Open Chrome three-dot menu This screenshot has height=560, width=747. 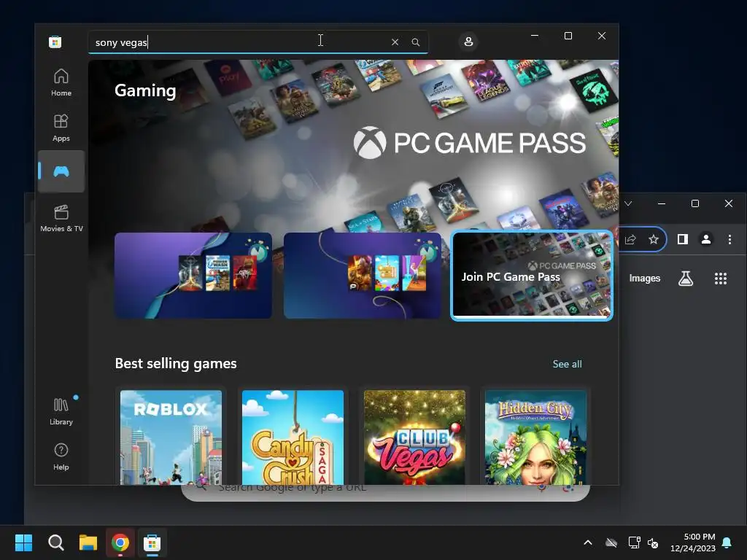click(x=729, y=239)
